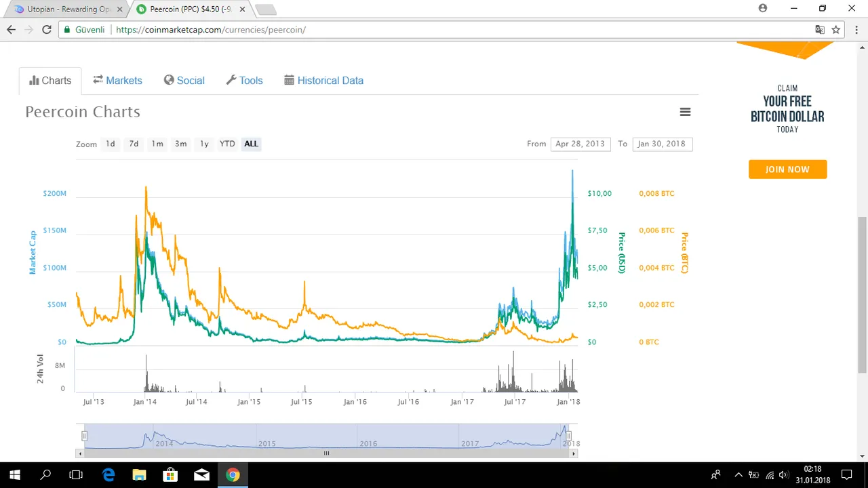Viewport: 868px width, 488px height.
Task: View the Historical Data tab
Action: (x=323, y=81)
